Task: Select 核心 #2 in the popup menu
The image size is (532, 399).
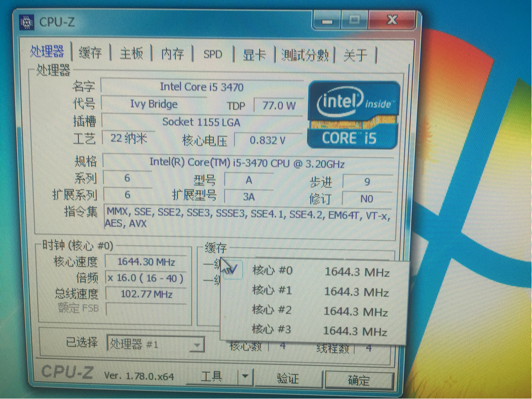Action: point(314,311)
